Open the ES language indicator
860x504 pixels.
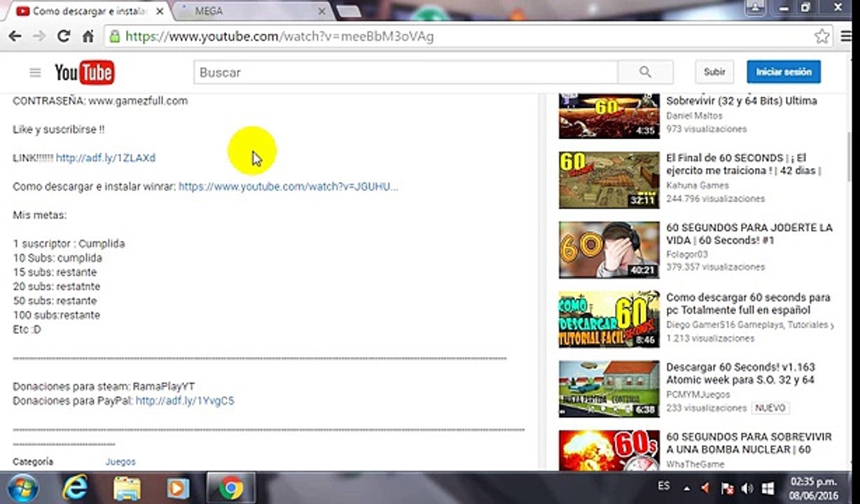click(664, 486)
